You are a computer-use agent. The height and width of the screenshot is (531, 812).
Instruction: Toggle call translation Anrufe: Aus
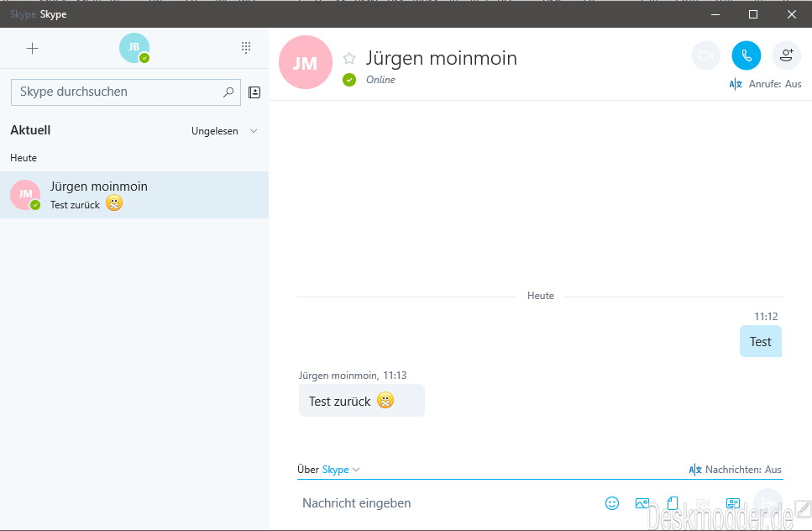pyautogui.click(x=765, y=84)
